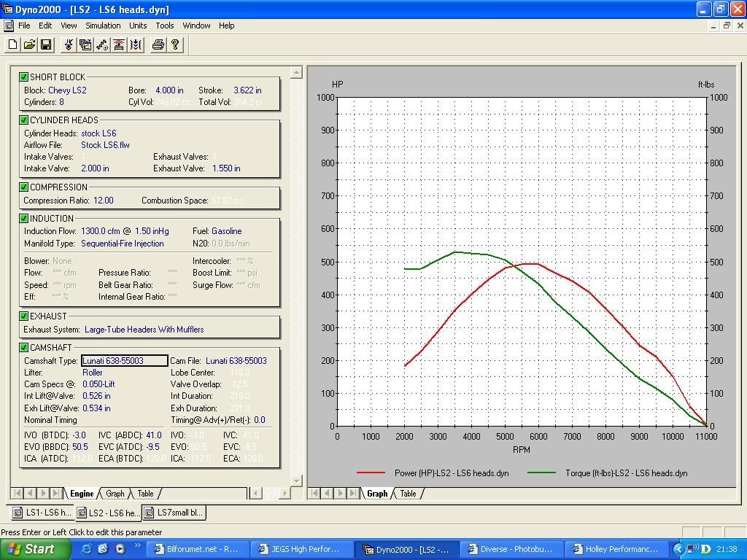The image size is (747, 560).
Task: Change Exhaust System Large-Tube Headers With Mufflers
Action: click(x=144, y=330)
